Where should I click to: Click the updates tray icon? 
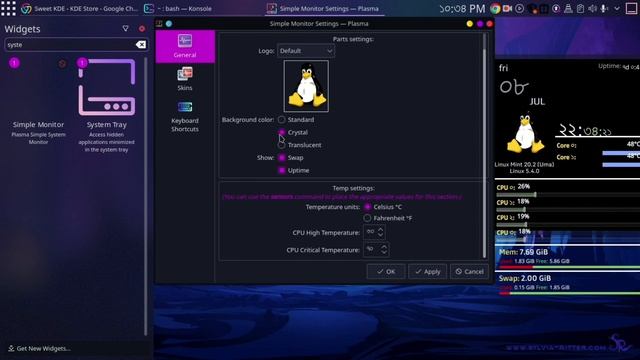556,9
